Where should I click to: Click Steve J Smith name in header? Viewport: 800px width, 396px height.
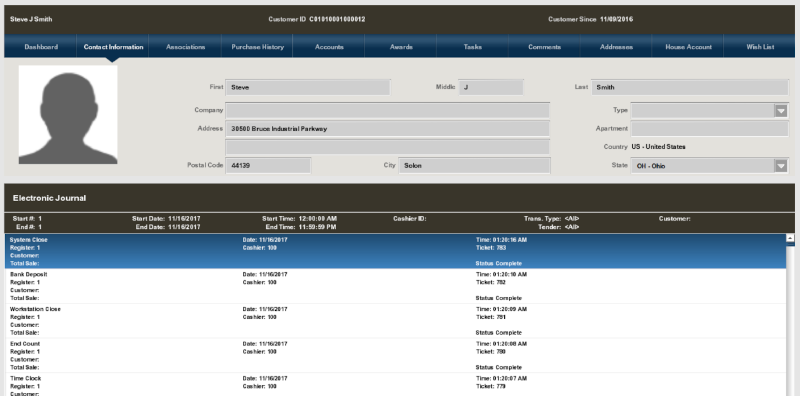31,19
